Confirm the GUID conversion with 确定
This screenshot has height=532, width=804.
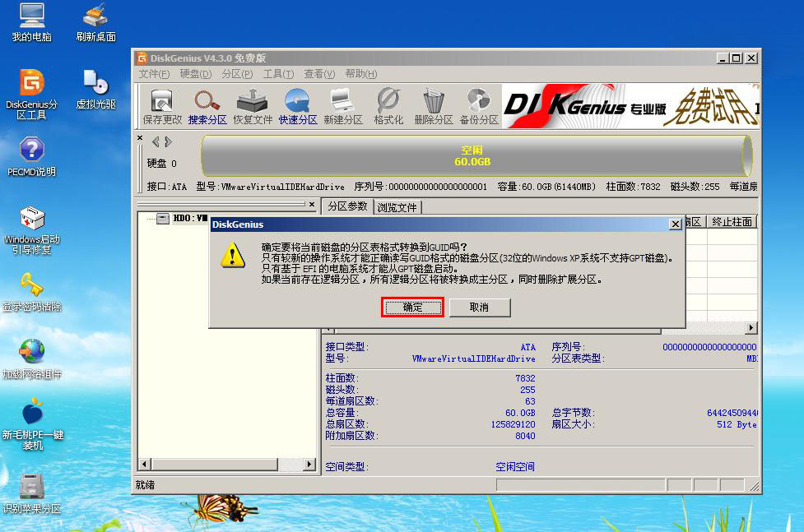[x=413, y=307]
